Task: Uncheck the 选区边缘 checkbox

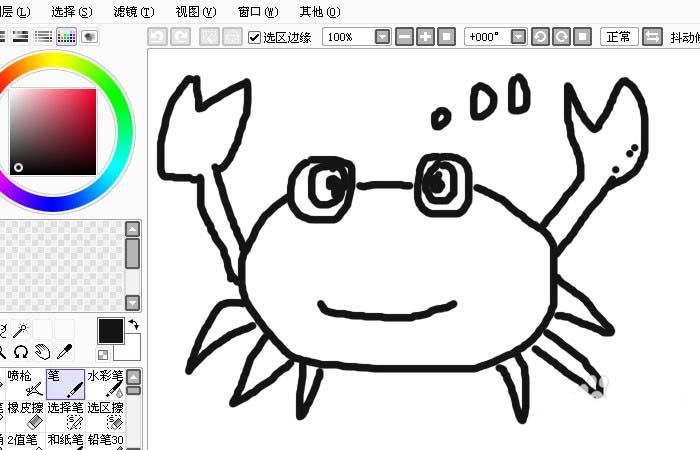Action: pyautogui.click(x=254, y=37)
